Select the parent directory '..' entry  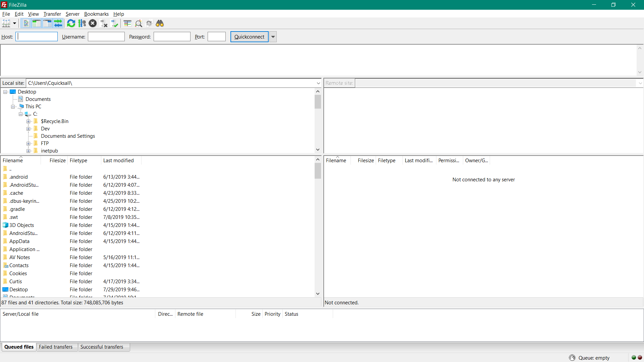[x=10, y=169]
